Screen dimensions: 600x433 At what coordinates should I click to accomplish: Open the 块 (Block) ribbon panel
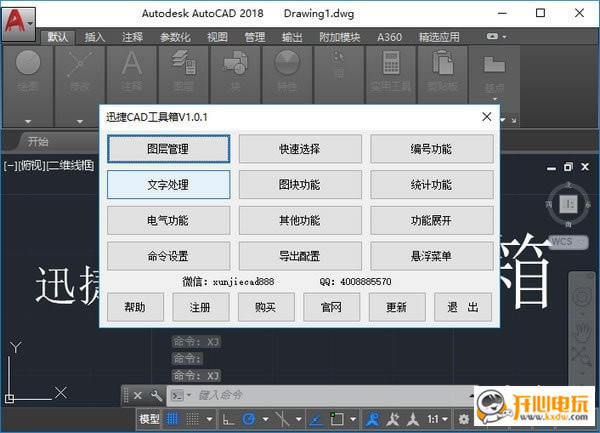click(x=236, y=73)
